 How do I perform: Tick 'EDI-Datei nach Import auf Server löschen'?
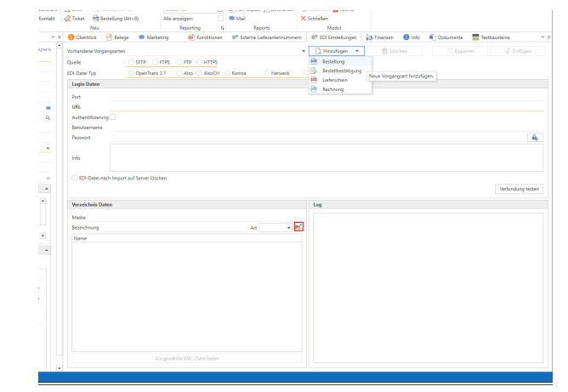pos(73,177)
